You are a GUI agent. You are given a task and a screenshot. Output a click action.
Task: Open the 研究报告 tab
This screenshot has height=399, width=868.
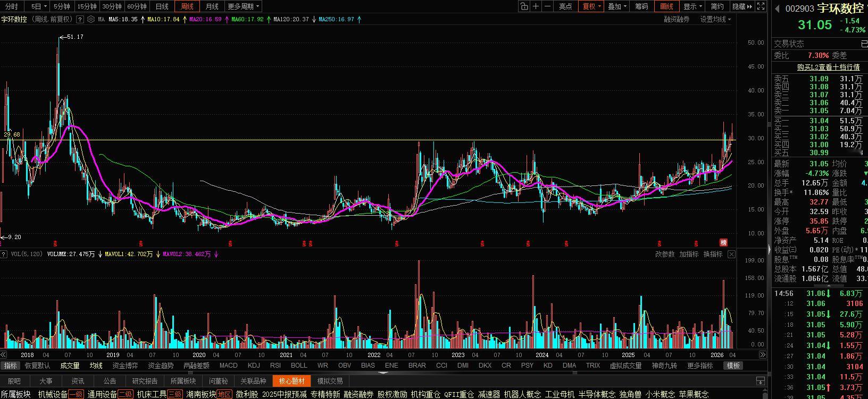click(145, 381)
